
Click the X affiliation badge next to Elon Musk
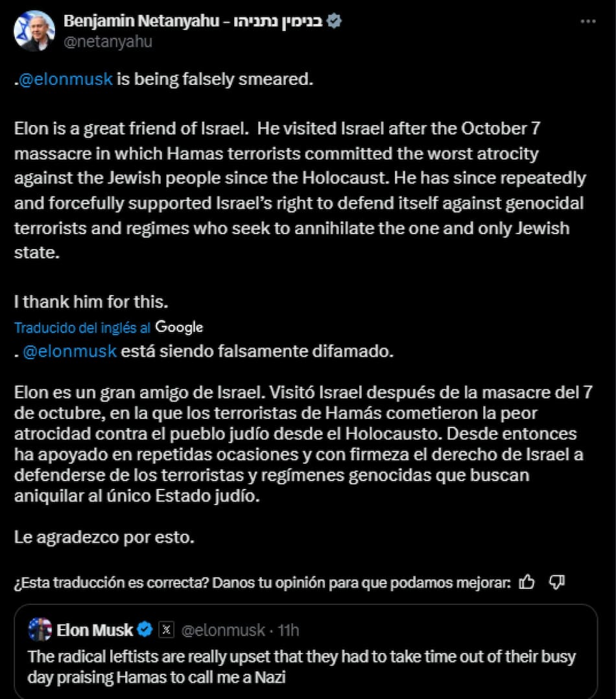pyautogui.click(x=166, y=630)
